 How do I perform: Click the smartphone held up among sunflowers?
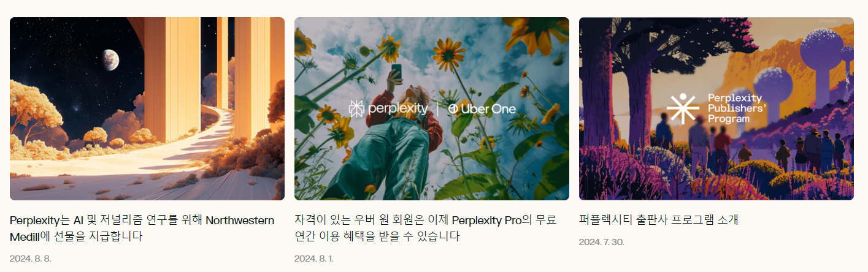395,72
